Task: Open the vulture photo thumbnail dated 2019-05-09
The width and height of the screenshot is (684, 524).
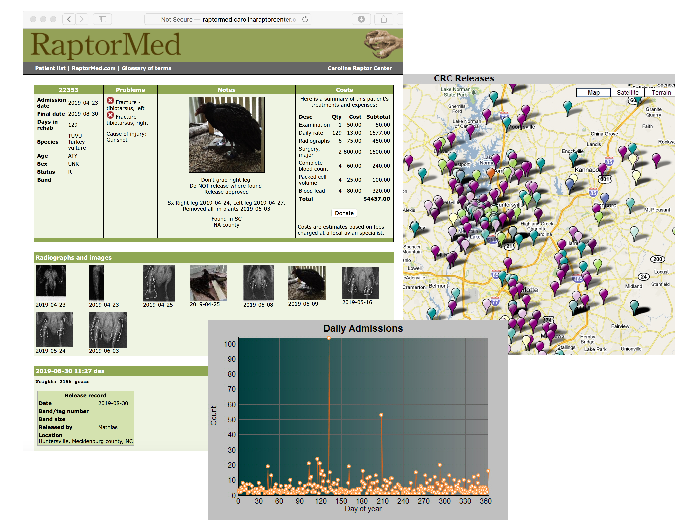Action: [307, 282]
